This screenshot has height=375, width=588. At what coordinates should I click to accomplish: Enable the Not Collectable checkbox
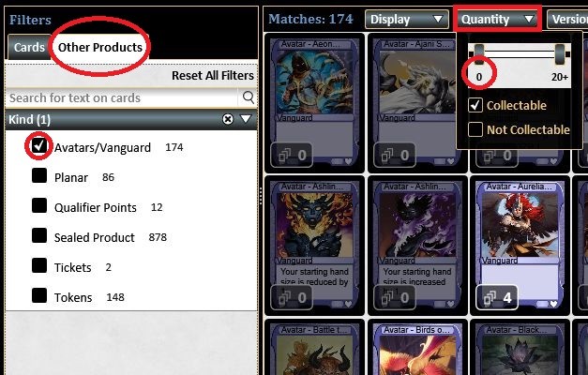tap(475, 129)
